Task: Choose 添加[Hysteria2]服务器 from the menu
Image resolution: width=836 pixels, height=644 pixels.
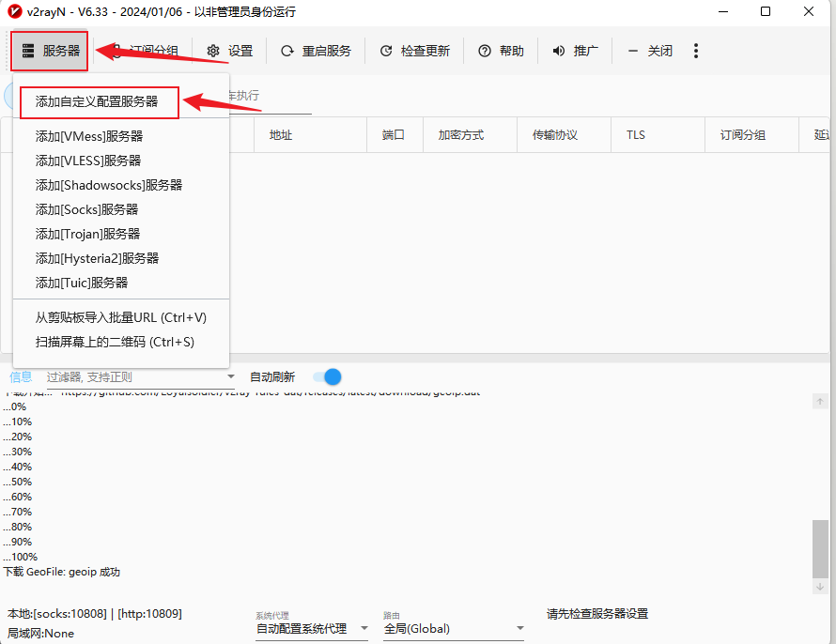Action: [x=97, y=259]
